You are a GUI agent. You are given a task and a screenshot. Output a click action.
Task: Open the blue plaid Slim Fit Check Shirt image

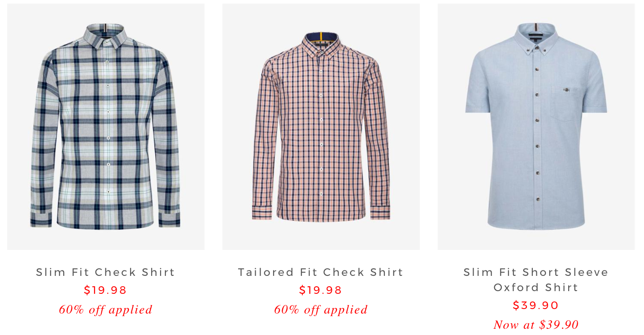tap(106, 127)
